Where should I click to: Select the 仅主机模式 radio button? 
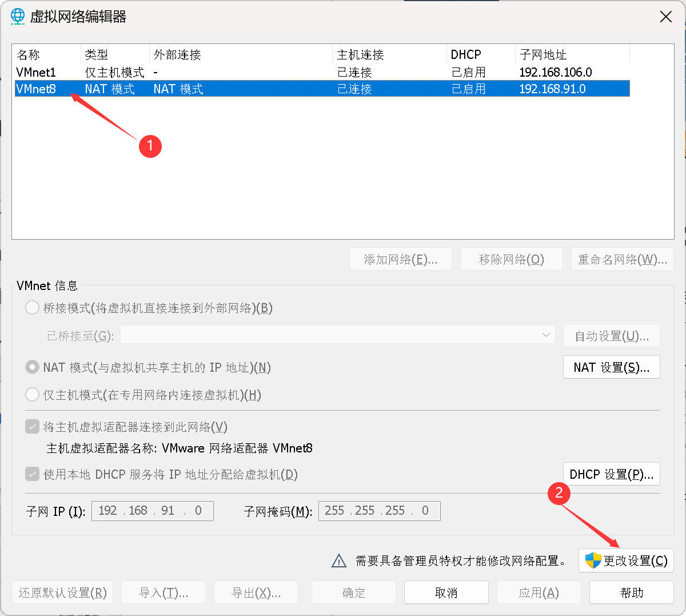tap(33, 395)
